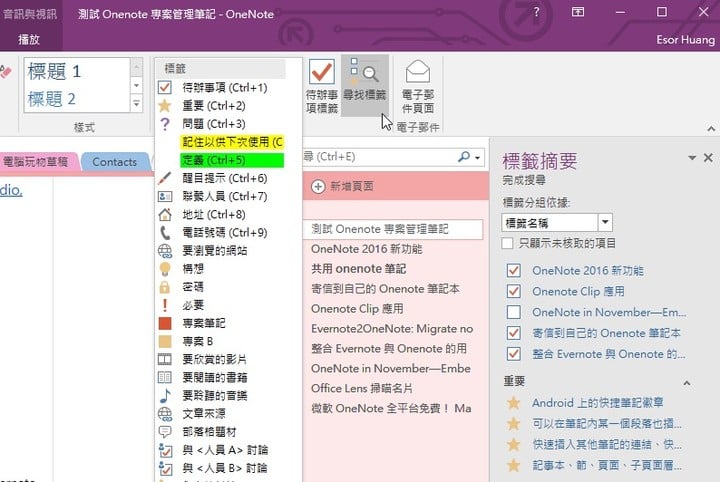
Task: Toggle 只顯示未核取的項目 checkbox
Action: [x=509, y=242]
